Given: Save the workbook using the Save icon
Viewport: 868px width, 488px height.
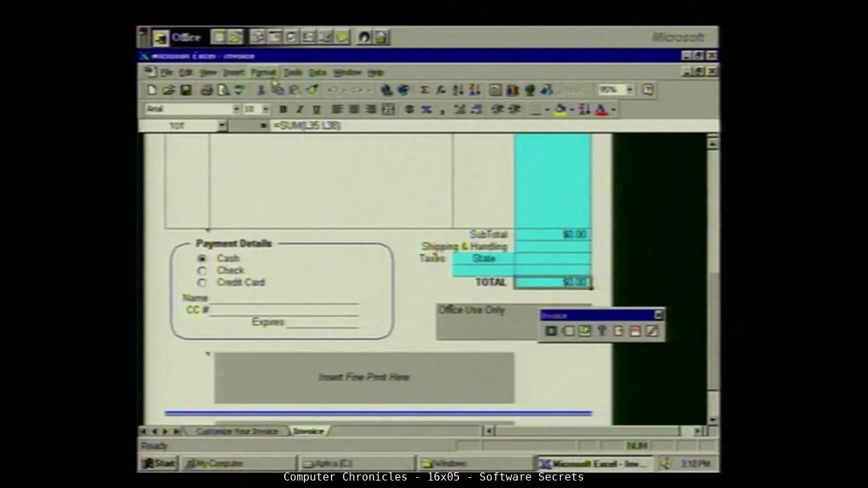Looking at the screenshot, I should pyautogui.click(x=186, y=90).
